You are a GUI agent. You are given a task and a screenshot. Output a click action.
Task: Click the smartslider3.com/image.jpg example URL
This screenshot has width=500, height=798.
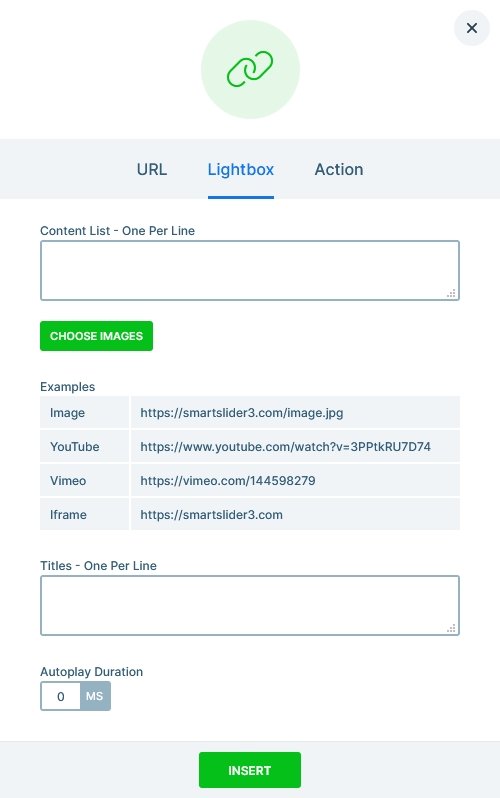pos(242,413)
